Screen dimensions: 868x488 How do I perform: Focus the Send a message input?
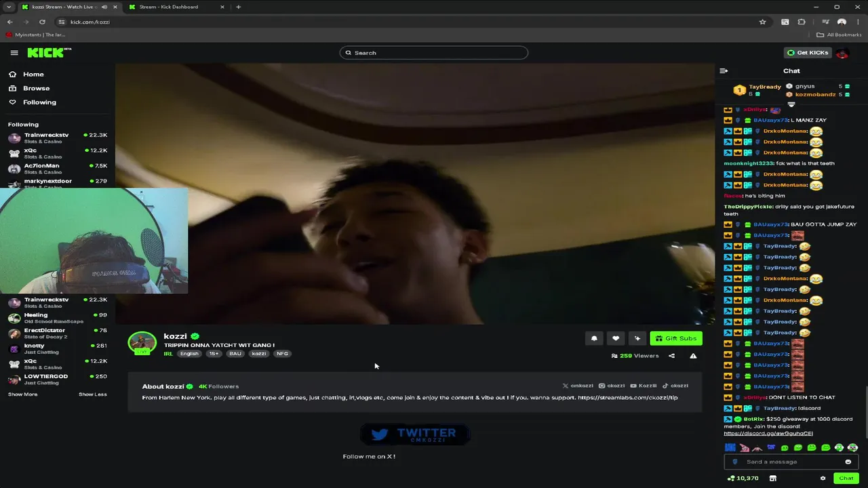click(x=790, y=462)
